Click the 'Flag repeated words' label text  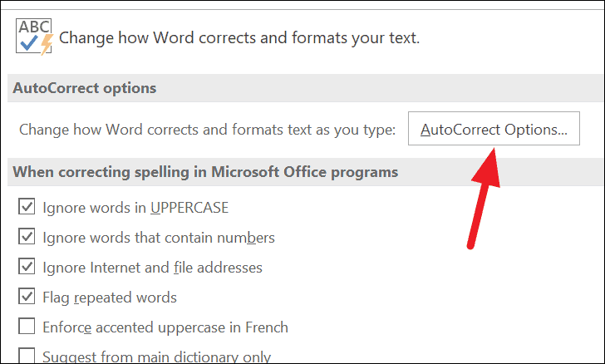click(110, 298)
